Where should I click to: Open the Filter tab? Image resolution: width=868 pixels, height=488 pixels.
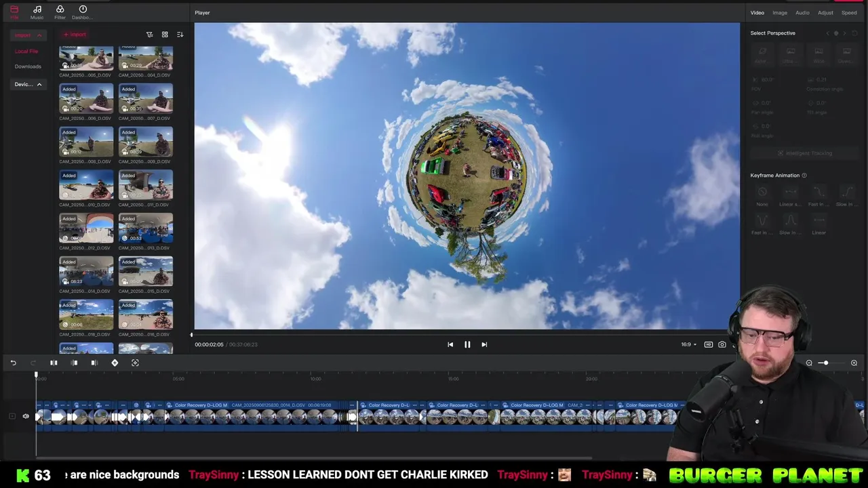pyautogui.click(x=60, y=12)
